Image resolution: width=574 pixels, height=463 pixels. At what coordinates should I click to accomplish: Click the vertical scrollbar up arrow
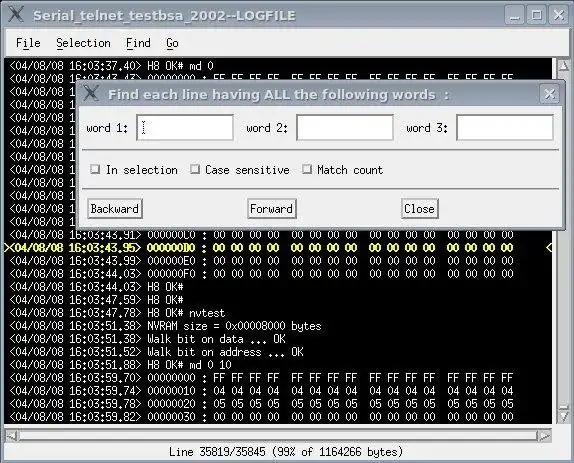563,66
